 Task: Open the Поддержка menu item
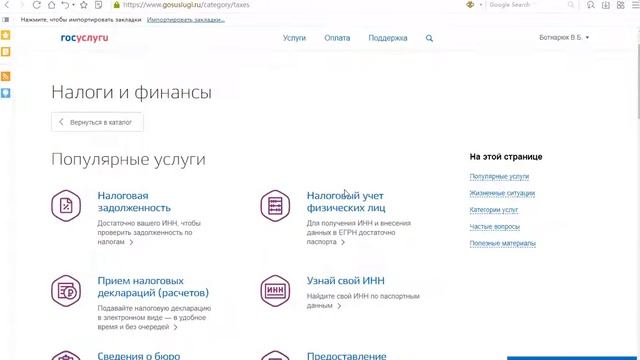coord(388,38)
